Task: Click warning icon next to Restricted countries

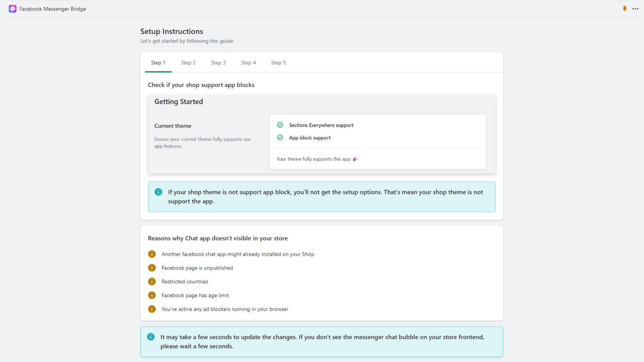Action: [x=152, y=282]
